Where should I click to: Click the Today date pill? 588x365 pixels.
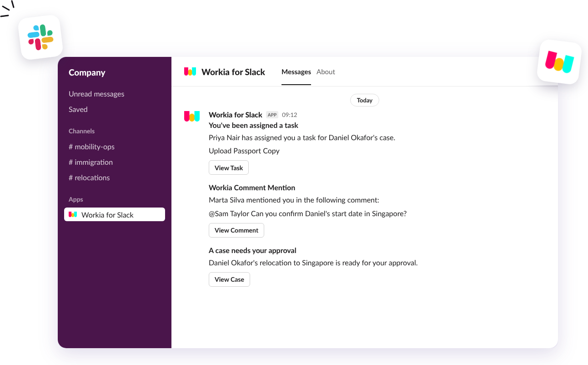(x=365, y=100)
